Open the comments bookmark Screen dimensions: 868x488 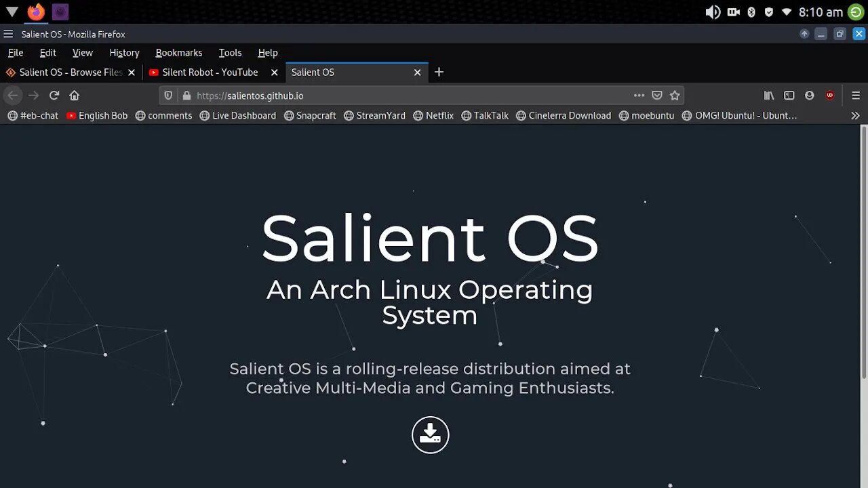[163, 116]
